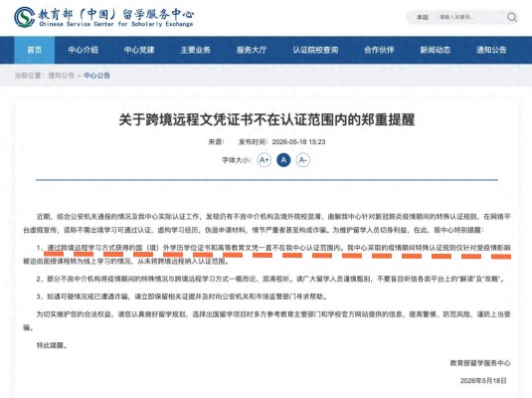Image resolution: width=532 pixels, height=398 pixels.
Task: Focus the keyword search input field
Action: point(470,17)
